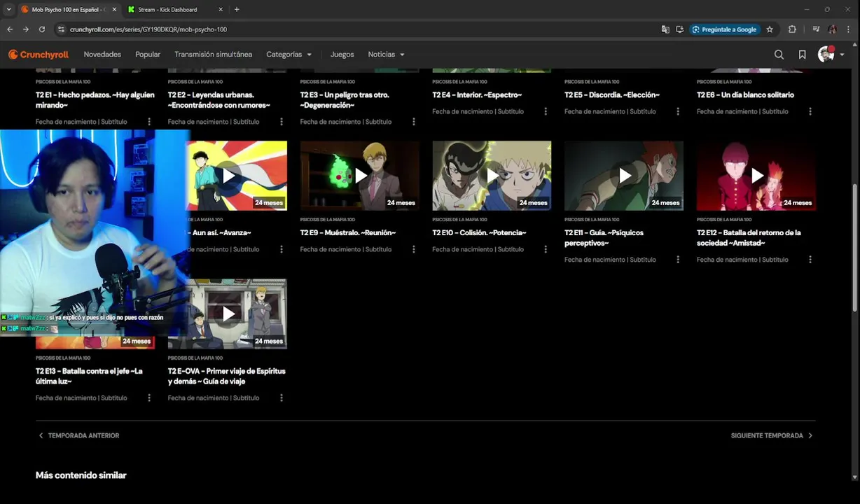Viewport: 860px width, 504px height.
Task: Open title T2 E1 - Hecho pedazos
Action: pos(95,100)
